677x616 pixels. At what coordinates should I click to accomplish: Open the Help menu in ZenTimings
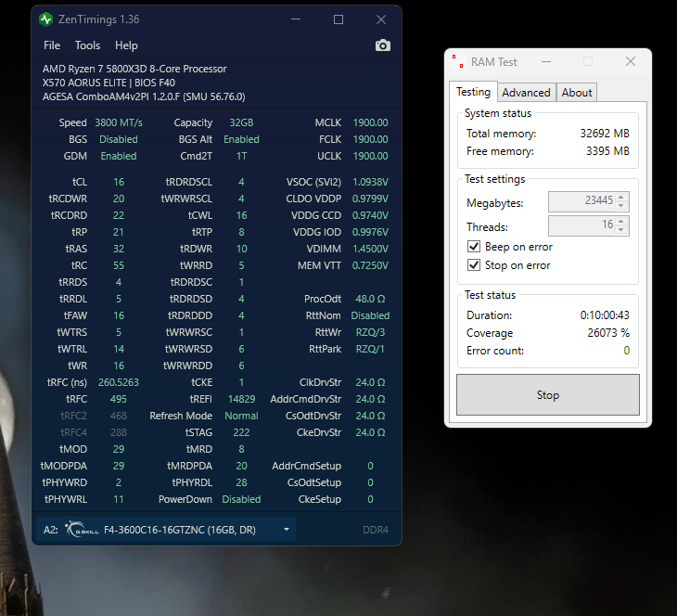point(126,45)
